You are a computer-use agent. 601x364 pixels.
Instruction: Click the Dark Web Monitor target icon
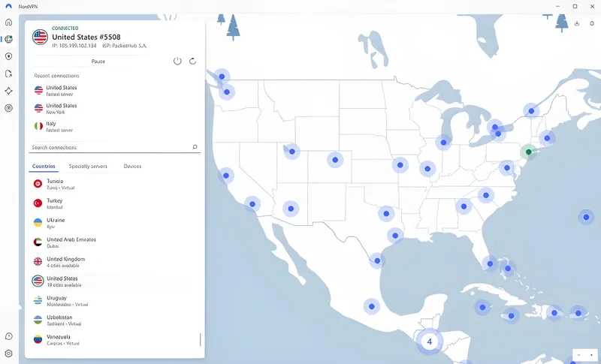pos(8,108)
